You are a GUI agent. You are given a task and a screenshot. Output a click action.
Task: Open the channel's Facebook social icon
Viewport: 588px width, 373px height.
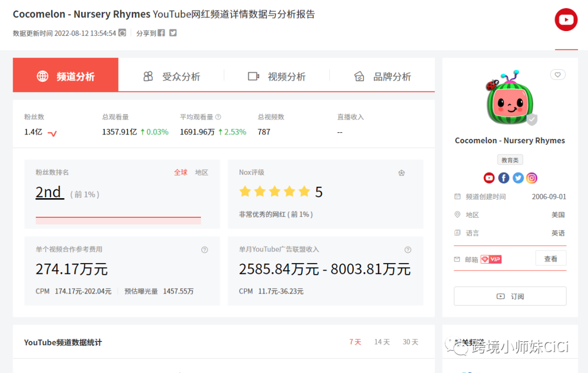(x=504, y=178)
